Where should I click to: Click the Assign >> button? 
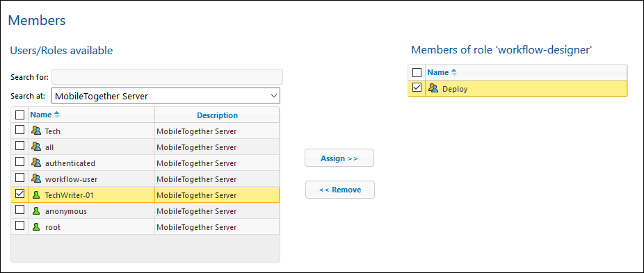click(x=339, y=158)
